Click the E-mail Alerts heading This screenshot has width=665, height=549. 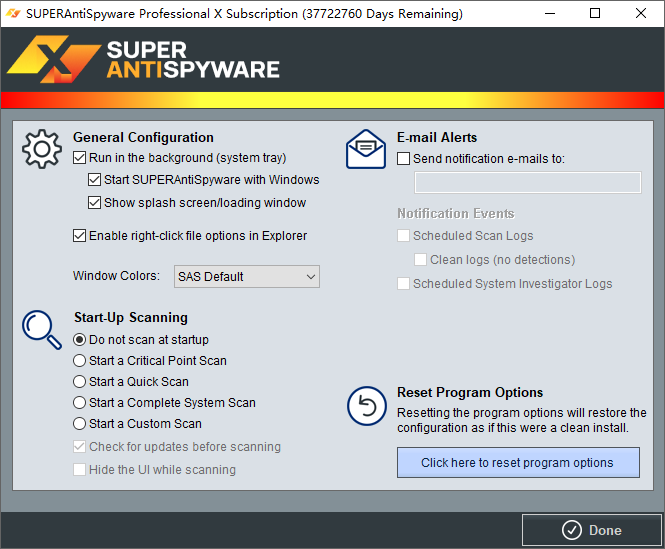437,137
